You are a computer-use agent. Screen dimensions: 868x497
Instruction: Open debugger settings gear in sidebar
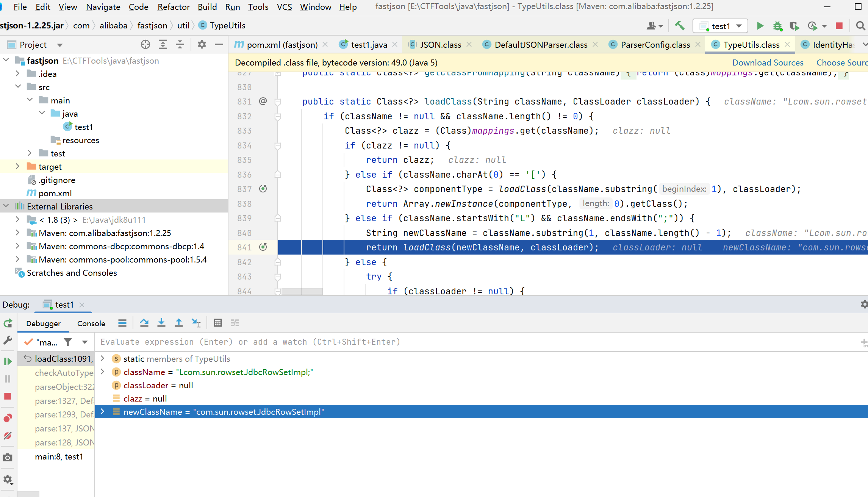[x=8, y=480]
